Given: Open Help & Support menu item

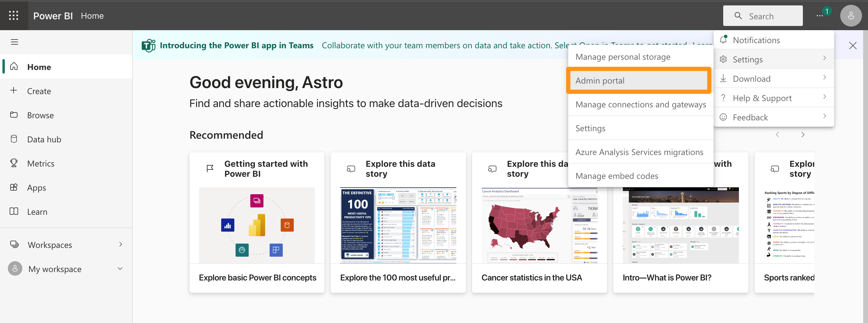Looking at the screenshot, I should [x=774, y=98].
